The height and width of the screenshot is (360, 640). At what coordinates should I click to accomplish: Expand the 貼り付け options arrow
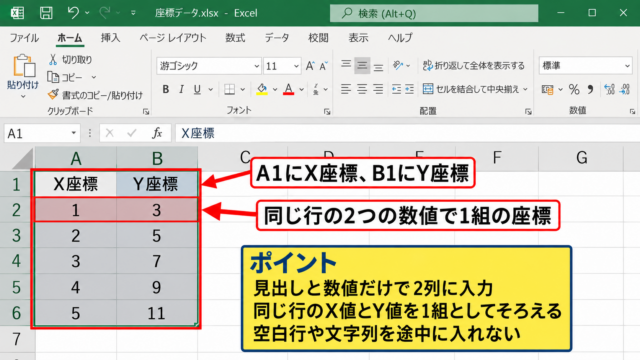(23, 96)
